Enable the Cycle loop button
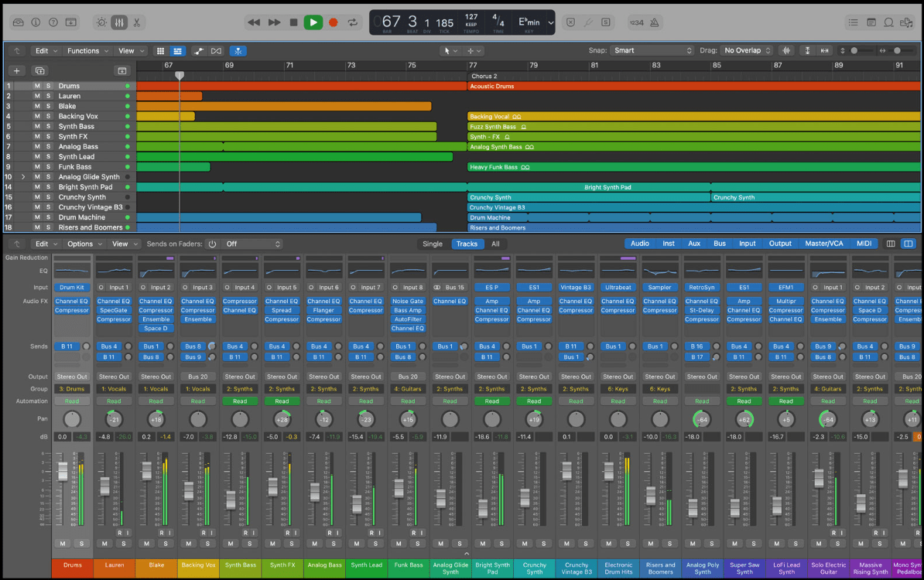Viewport: 924px width, 580px height. 354,22
